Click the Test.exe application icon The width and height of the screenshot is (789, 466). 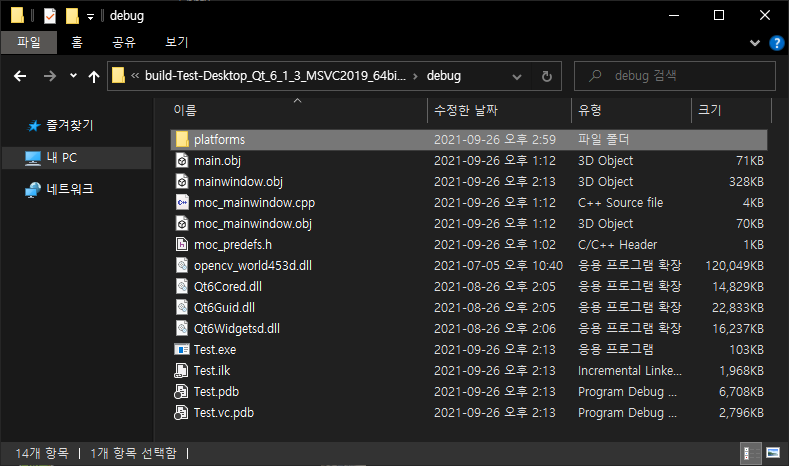coord(182,349)
